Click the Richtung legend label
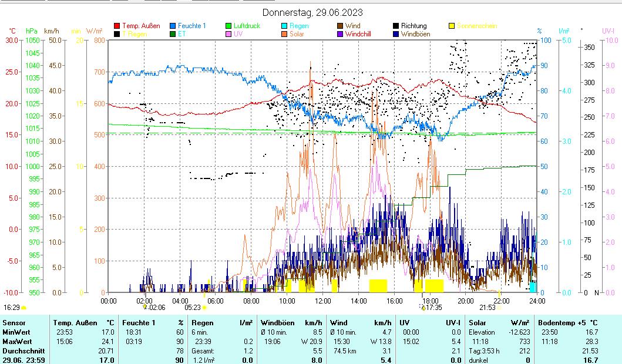Viewport: 622px width, 364px height. coord(413,26)
